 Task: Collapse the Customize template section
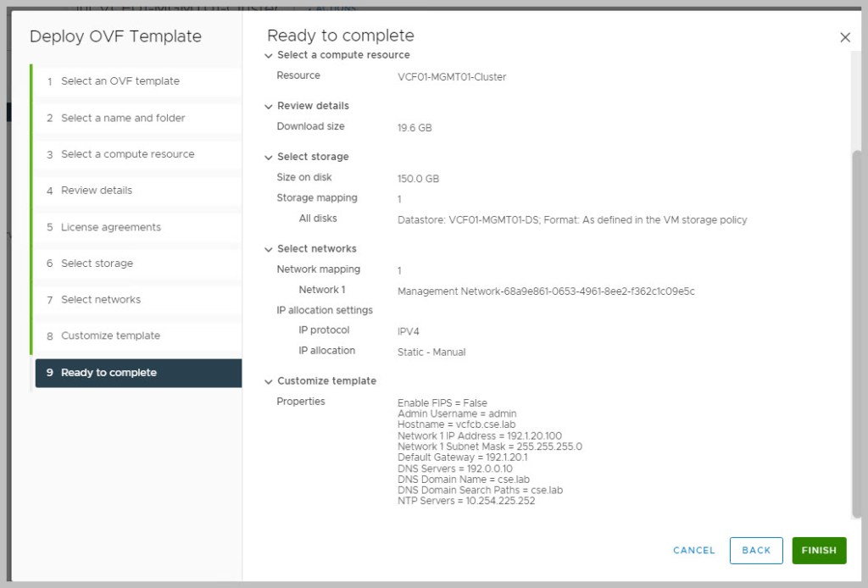(x=269, y=381)
